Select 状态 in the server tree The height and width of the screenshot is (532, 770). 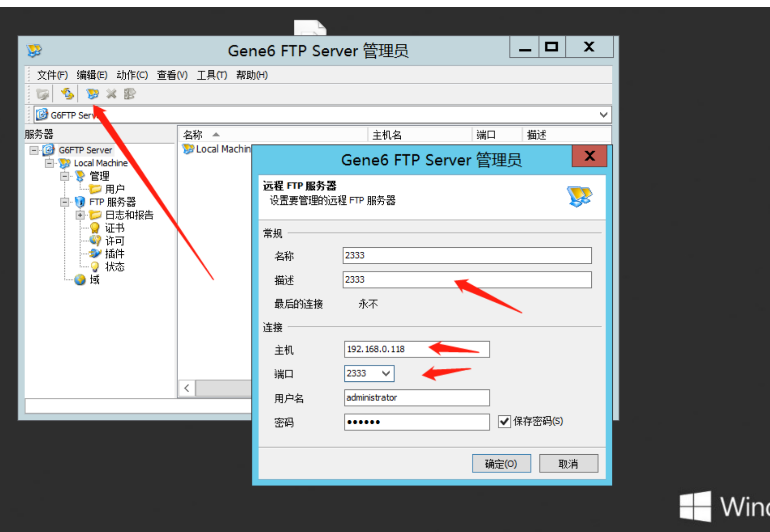click(x=115, y=267)
